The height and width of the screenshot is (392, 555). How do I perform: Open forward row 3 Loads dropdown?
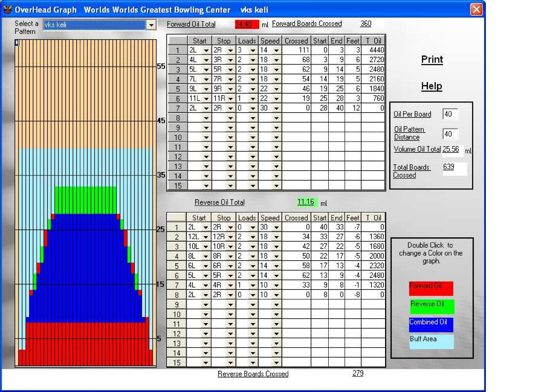[253, 70]
